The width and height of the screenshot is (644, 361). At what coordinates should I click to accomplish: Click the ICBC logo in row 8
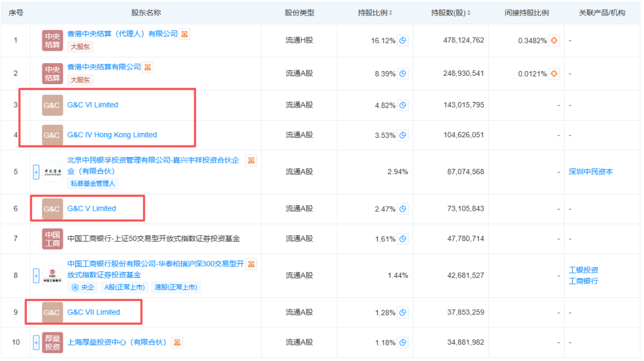[52, 276]
